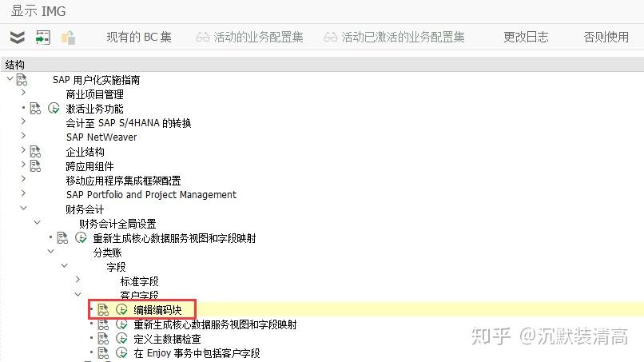The image size is (644, 362).
Task: Open documentation icon for 定义主数据检查
Action: point(103,339)
